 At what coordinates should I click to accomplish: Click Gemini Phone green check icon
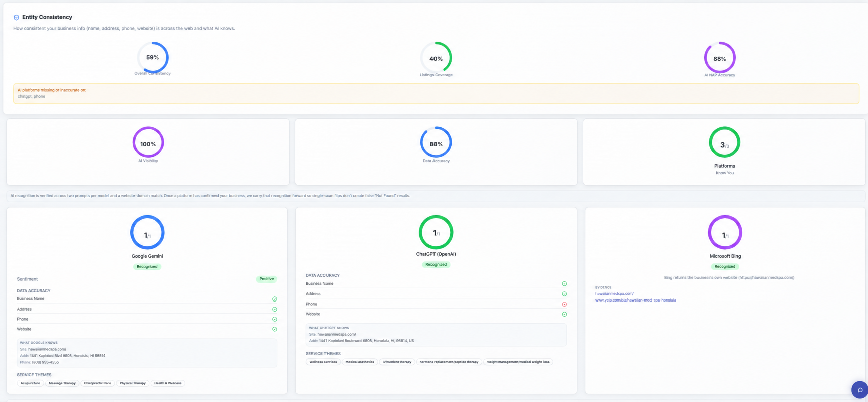[x=275, y=319]
